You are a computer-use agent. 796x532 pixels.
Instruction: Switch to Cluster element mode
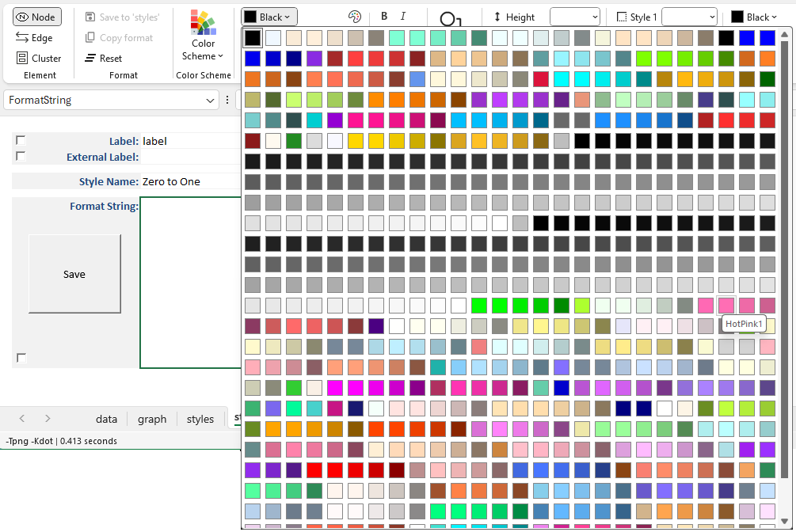pos(39,58)
